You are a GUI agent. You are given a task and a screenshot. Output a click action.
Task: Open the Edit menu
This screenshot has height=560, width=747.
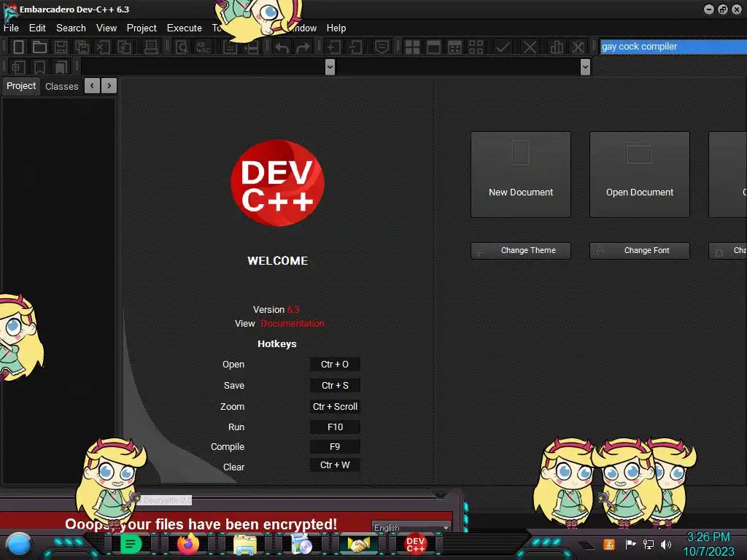point(37,28)
